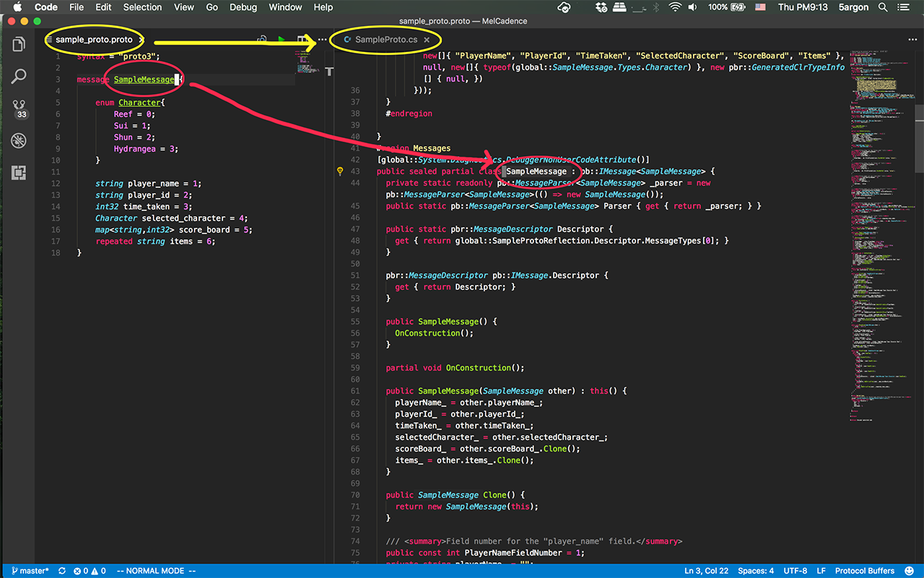Click the Thu PM9:13 clock

click(803, 7)
